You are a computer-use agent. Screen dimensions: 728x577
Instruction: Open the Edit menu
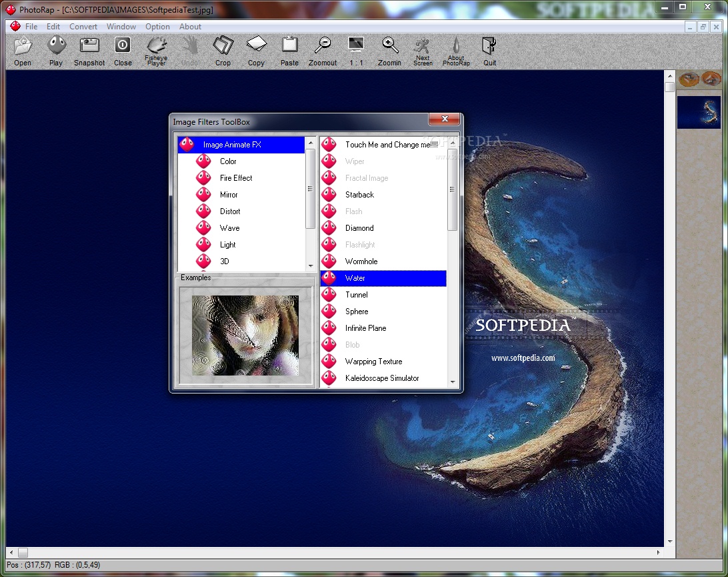[x=53, y=27]
